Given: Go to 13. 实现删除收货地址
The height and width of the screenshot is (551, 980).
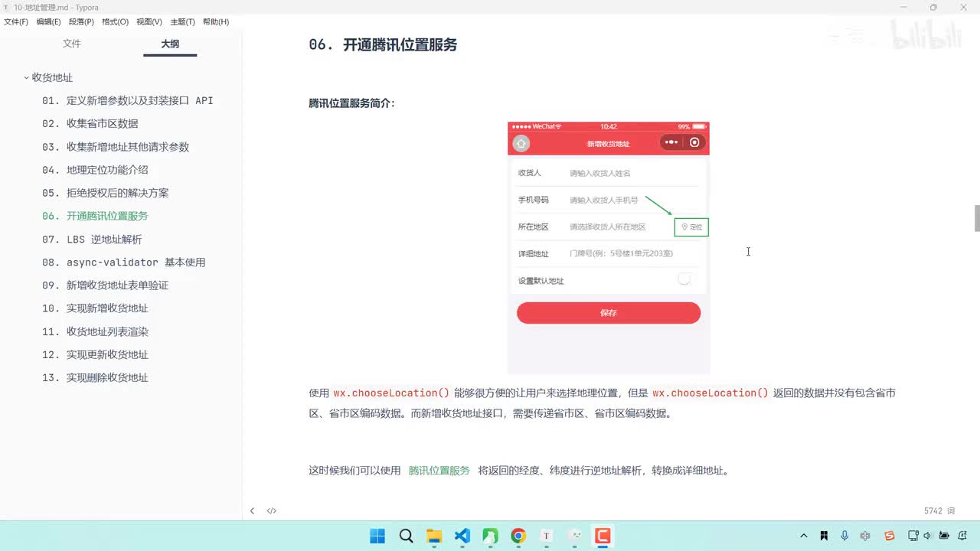Looking at the screenshot, I should (x=95, y=377).
